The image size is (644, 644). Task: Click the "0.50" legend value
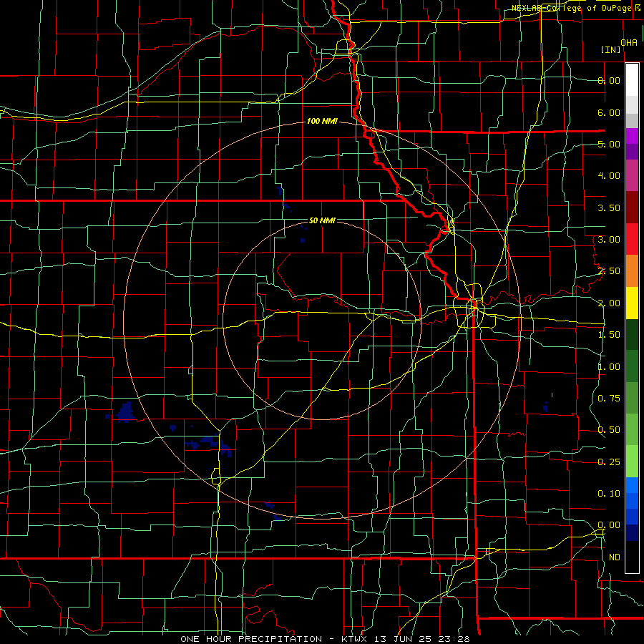pos(609,430)
